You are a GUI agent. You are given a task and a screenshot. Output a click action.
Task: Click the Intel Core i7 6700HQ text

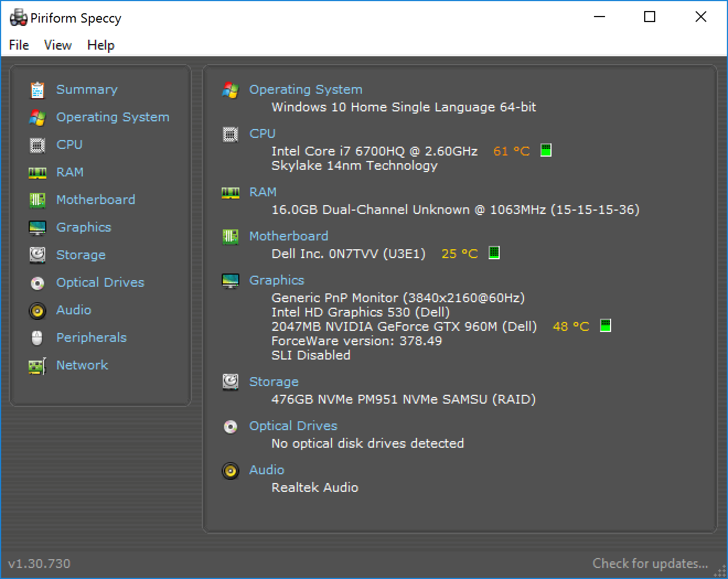tap(374, 151)
